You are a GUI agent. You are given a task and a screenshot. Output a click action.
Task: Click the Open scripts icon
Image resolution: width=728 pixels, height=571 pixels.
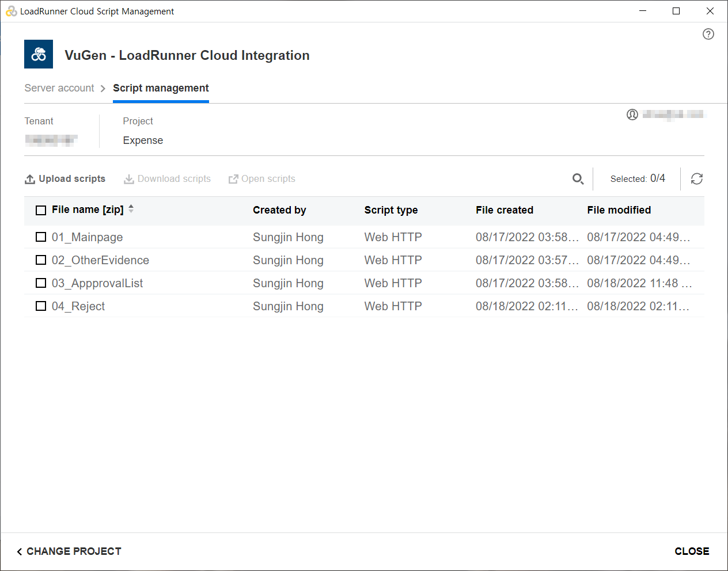(x=233, y=179)
